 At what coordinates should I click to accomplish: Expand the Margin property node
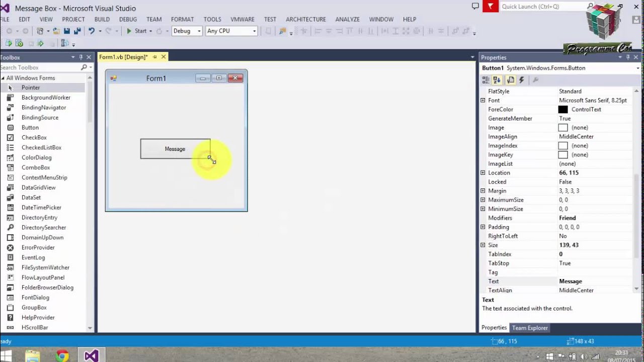point(483,191)
